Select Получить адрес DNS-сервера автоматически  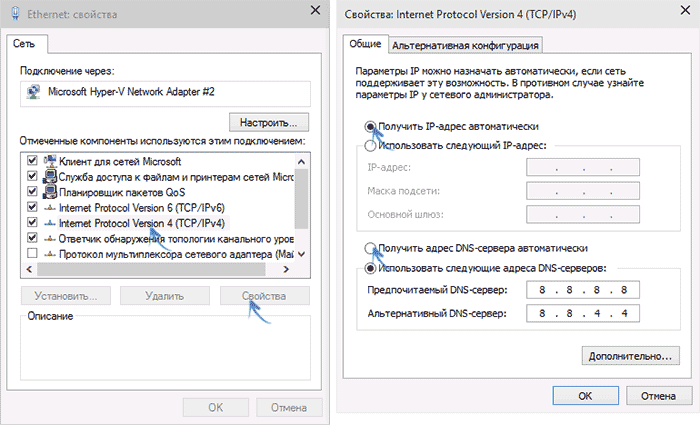370,248
